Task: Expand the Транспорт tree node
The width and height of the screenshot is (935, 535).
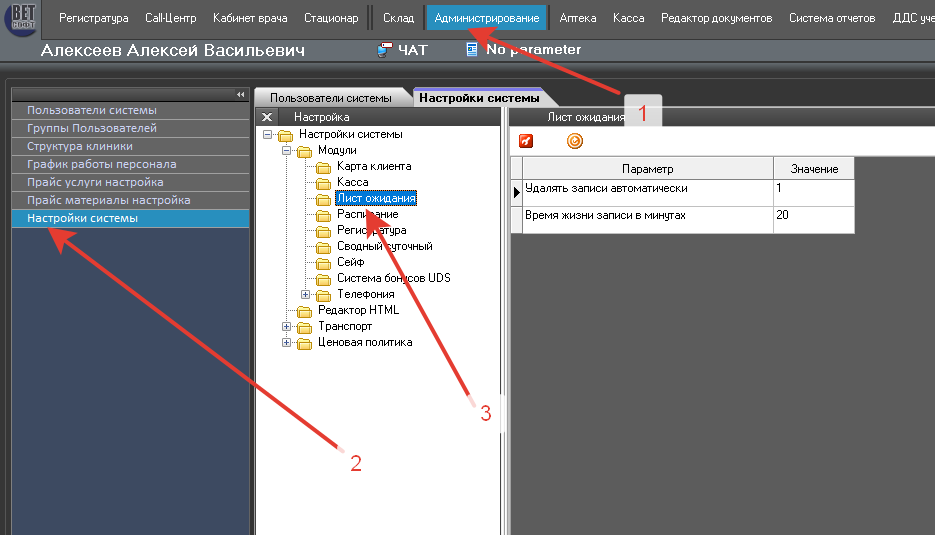Action: pyautogui.click(x=287, y=326)
